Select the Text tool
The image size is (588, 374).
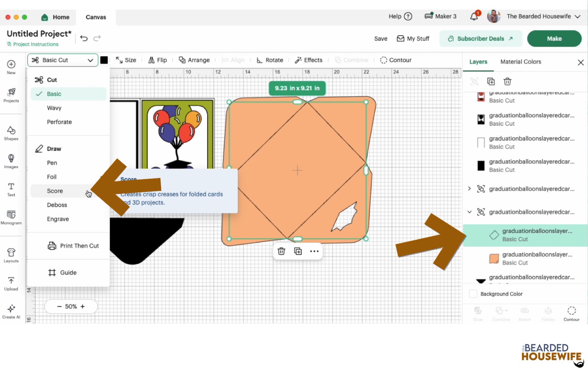point(11,189)
